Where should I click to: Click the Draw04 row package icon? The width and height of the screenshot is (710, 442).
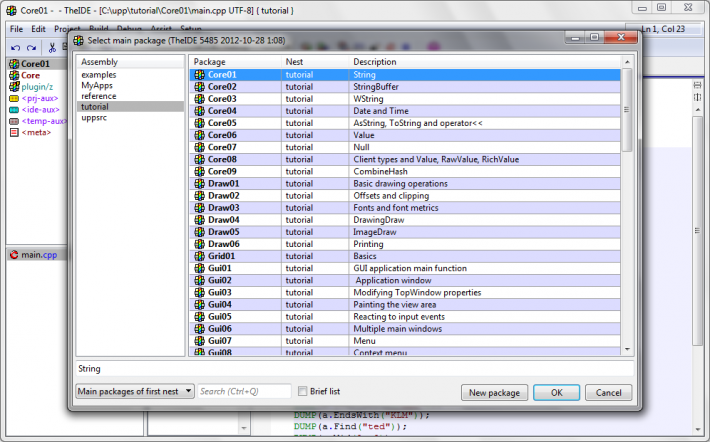click(199, 220)
